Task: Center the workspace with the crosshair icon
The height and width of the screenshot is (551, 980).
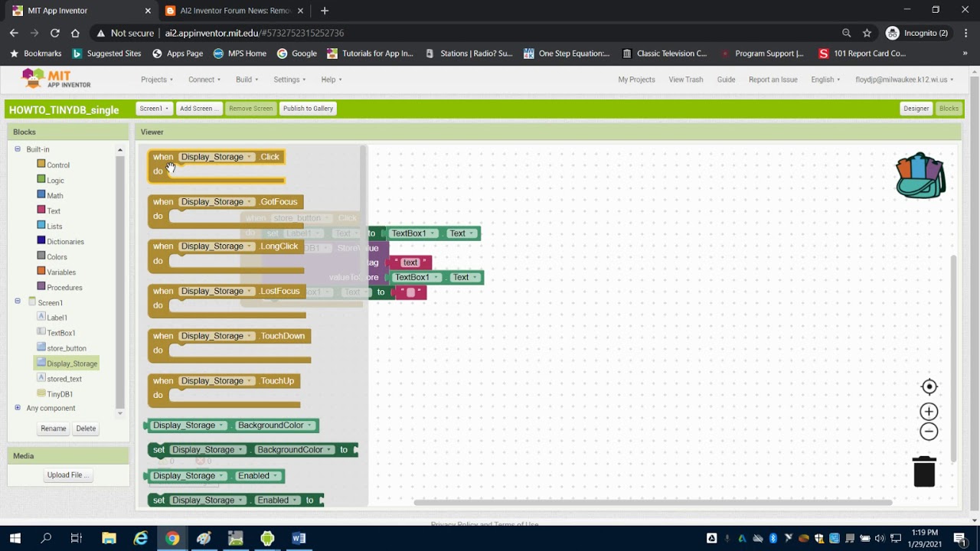Action: pyautogui.click(x=929, y=386)
